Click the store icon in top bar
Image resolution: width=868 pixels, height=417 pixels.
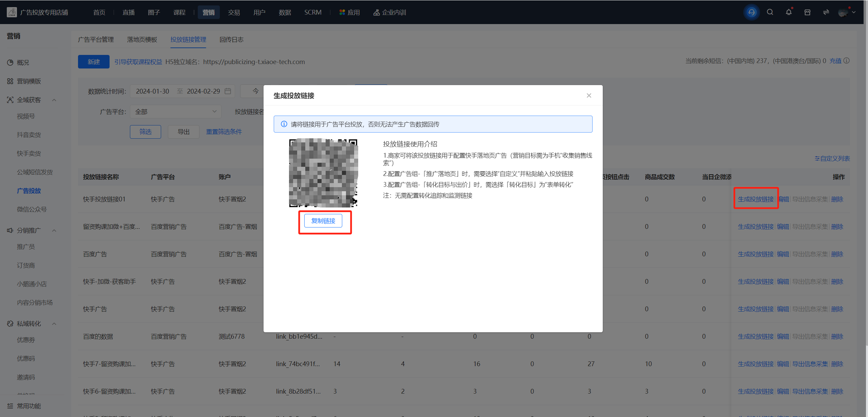(807, 12)
